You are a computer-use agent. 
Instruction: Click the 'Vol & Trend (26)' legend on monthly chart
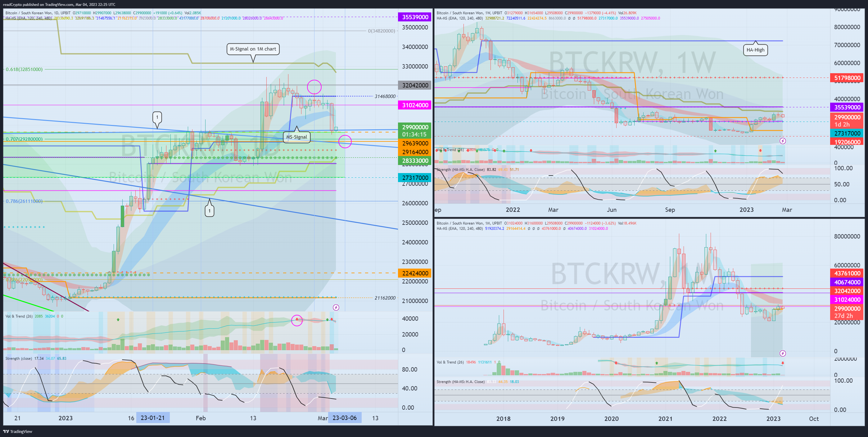pyautogui.click(x=450, y=362)
